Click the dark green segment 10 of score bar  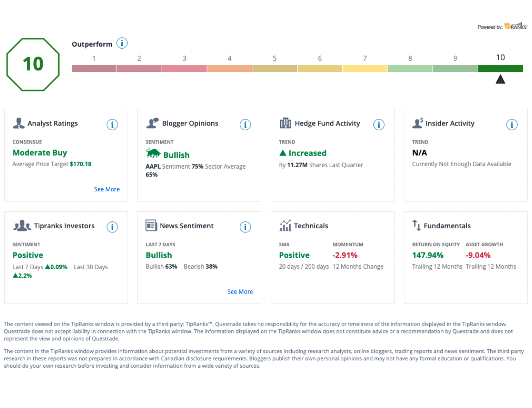pyautogui.click(x=501, y=69)
